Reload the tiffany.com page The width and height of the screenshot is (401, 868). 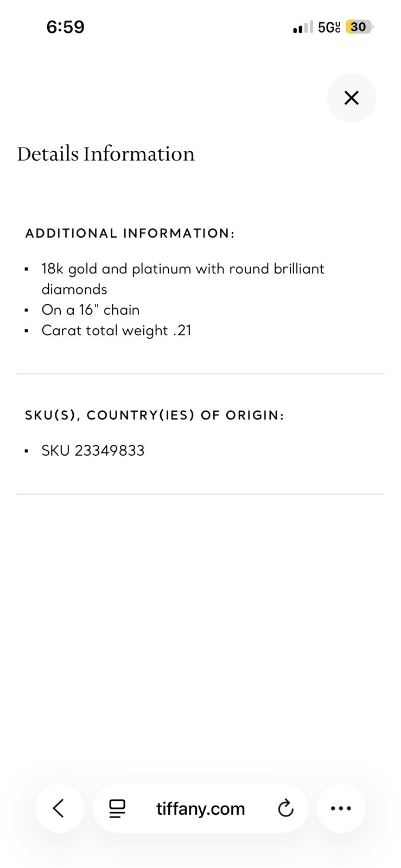click(x=285, y=808)
